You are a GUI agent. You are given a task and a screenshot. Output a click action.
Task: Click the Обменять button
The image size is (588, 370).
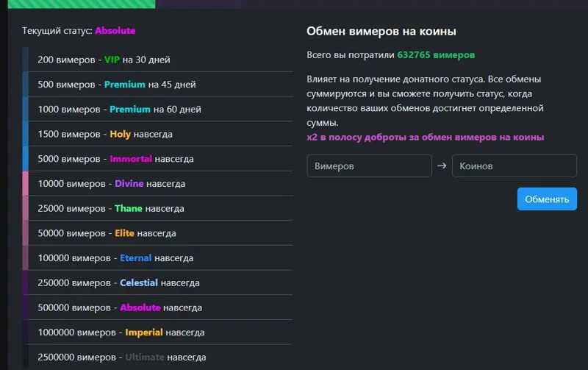(547, 199)
